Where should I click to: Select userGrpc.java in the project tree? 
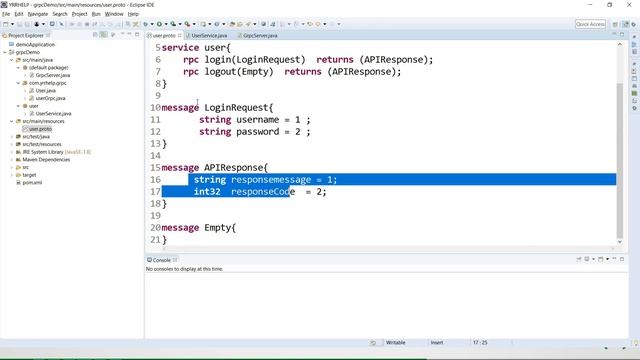(50, 98)
